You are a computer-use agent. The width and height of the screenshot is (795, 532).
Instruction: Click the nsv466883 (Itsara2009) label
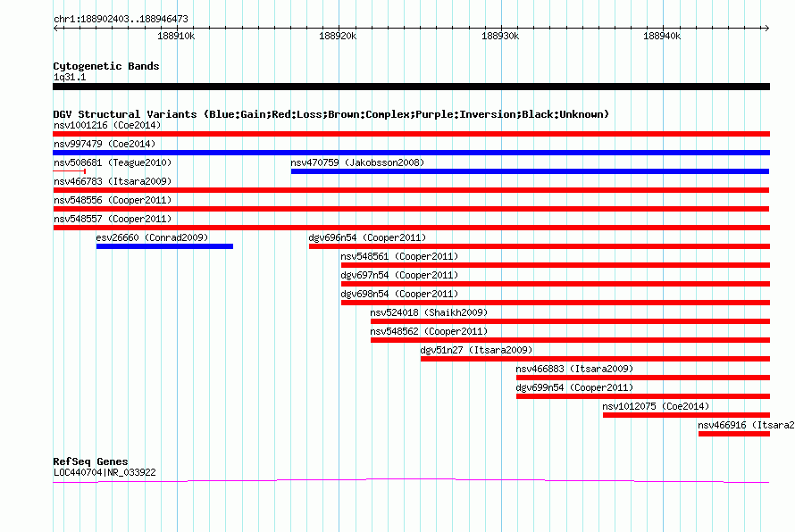click(574, 369)
